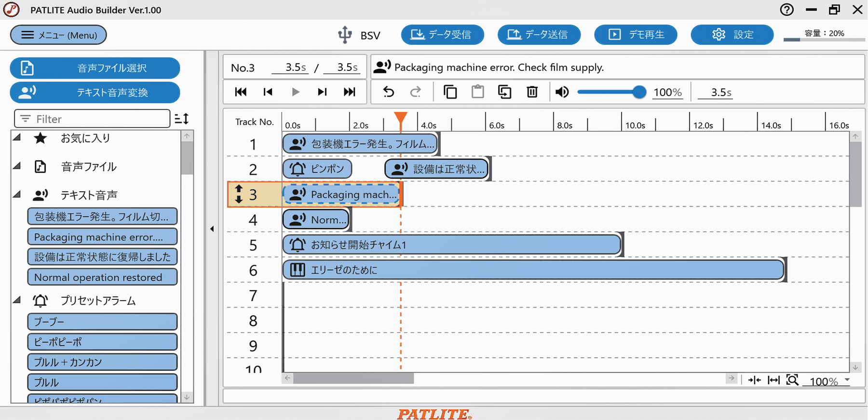Click the timeline magnifier zoom icon

pos(792,380)
